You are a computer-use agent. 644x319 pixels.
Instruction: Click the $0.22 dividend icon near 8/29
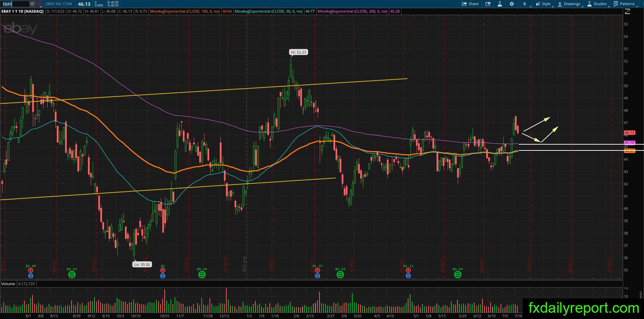point(72,275)
